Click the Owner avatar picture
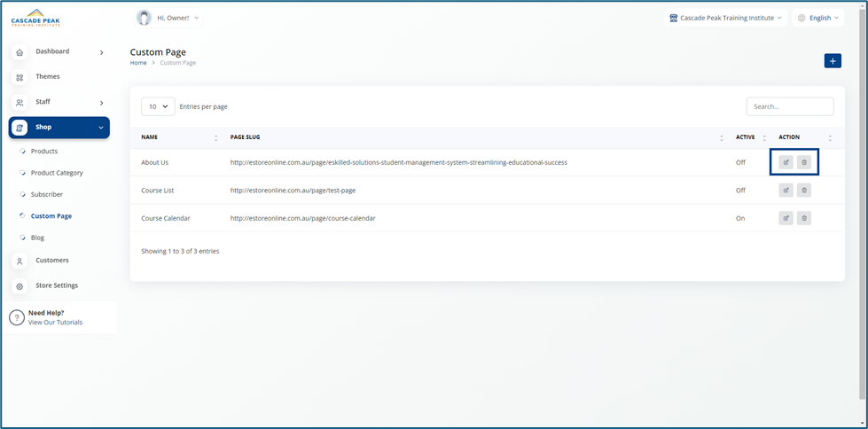This screenshot has width=868, height=429. pyautogui.click(x=144, y=18)
